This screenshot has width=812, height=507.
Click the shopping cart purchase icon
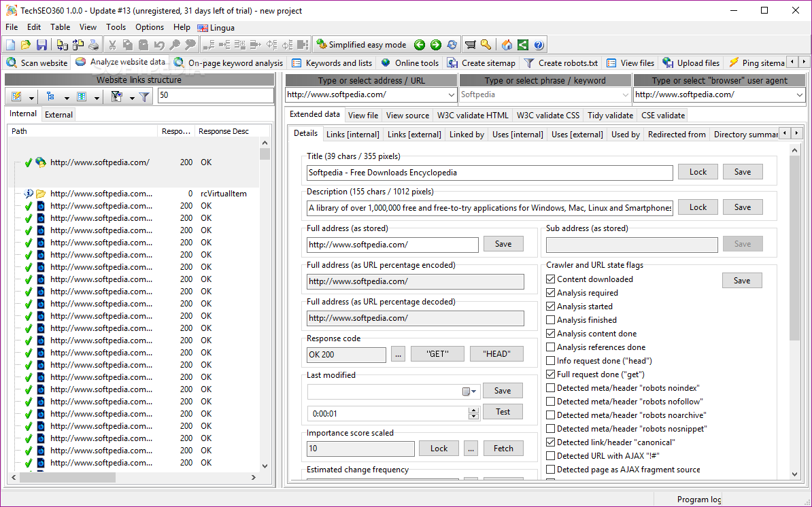coord(470,45)
